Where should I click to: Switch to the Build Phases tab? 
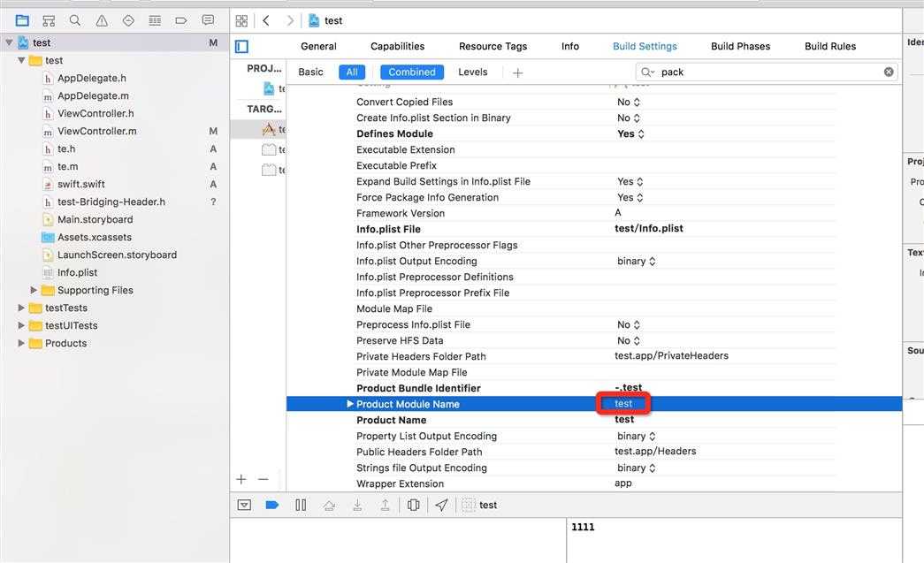tap(741, 46)
